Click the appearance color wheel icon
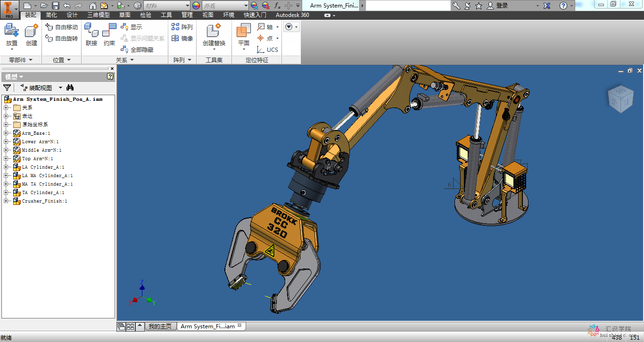Screen dimensions: 644x342 pyautogui.click(x=196, y=6)
